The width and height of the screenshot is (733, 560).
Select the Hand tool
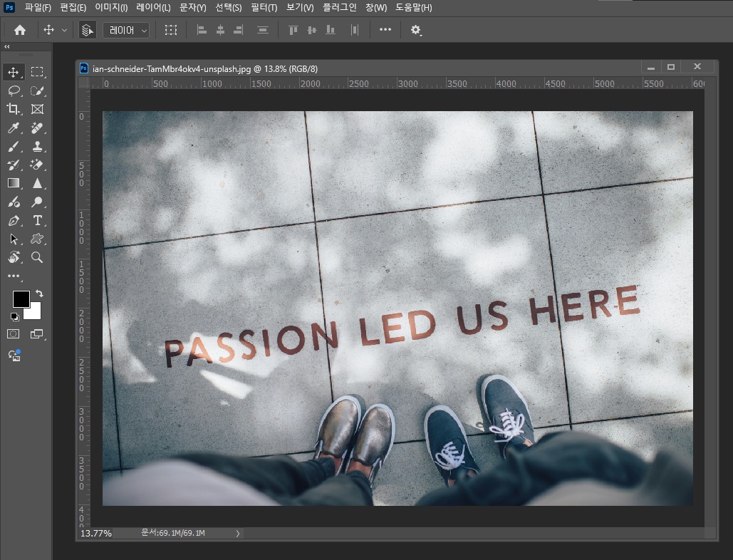click(14, 257)
